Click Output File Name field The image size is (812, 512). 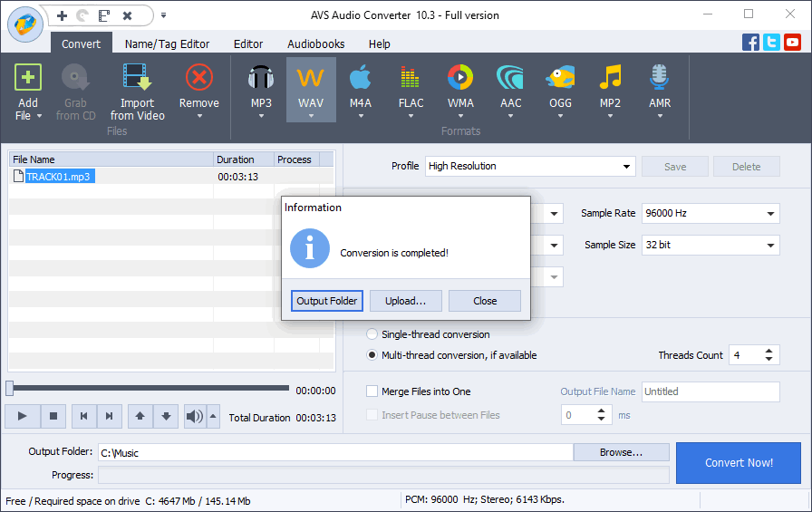[710, 391]
